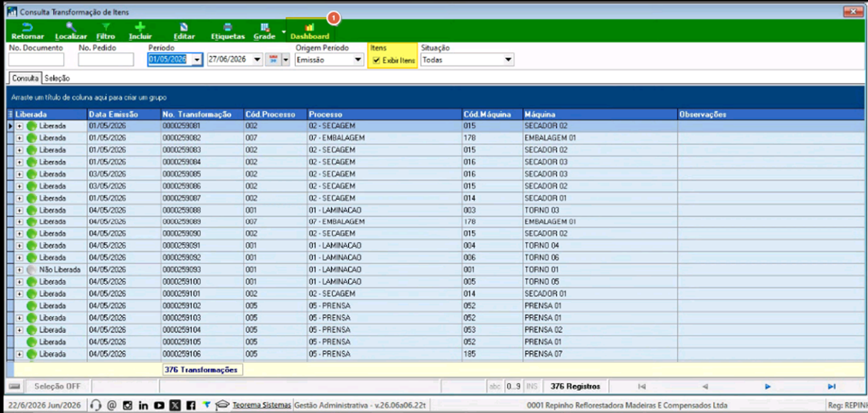
Task: Click the 376 Transformações summary box
Action: pos(202,369)
